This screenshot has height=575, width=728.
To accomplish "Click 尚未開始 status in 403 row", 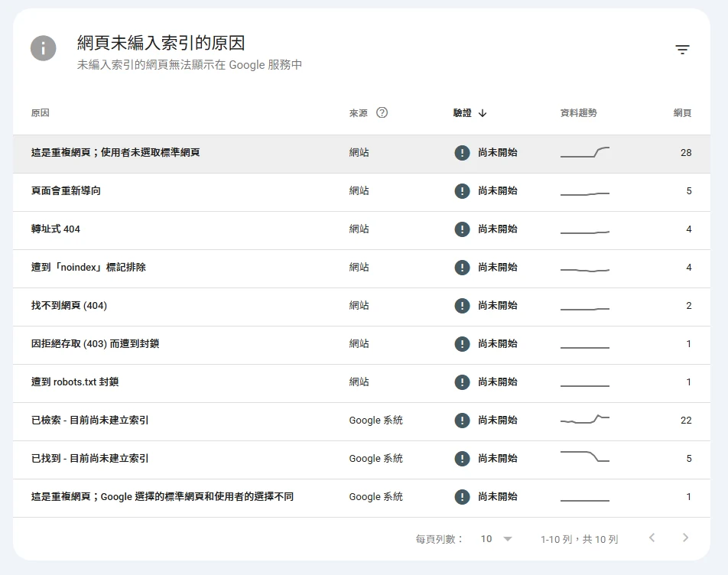I will tap(498, 344).
